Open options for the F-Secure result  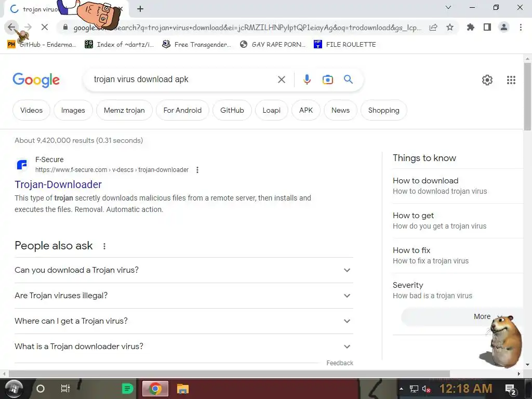[197, 170]
